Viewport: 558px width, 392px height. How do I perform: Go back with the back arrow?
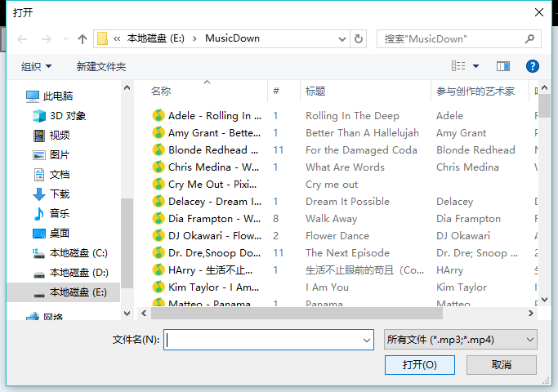[22, 38]
